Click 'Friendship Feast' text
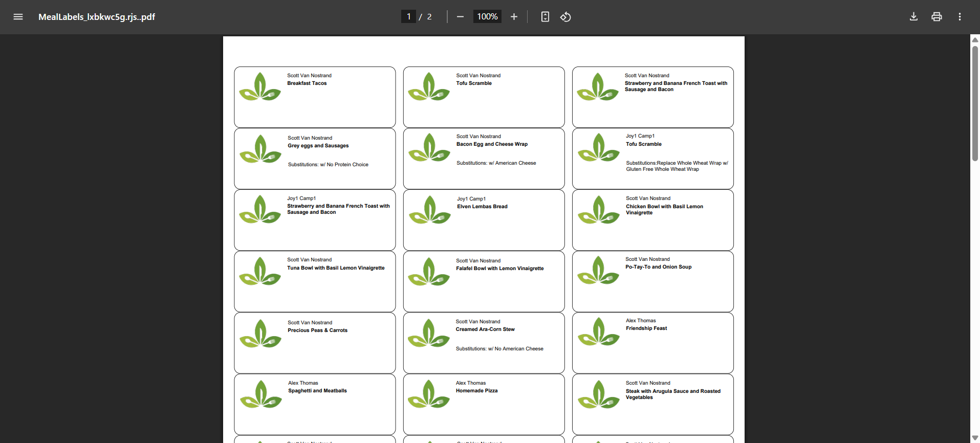 tap(646, 328)
